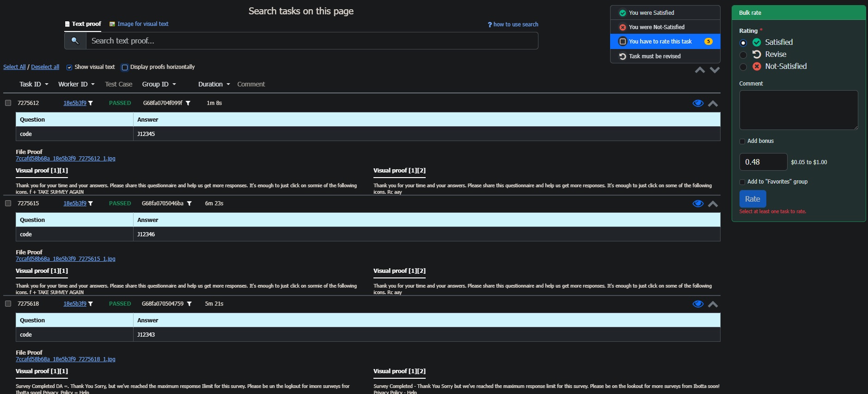Open the Duration column dropdown

[x=214, y=84]
